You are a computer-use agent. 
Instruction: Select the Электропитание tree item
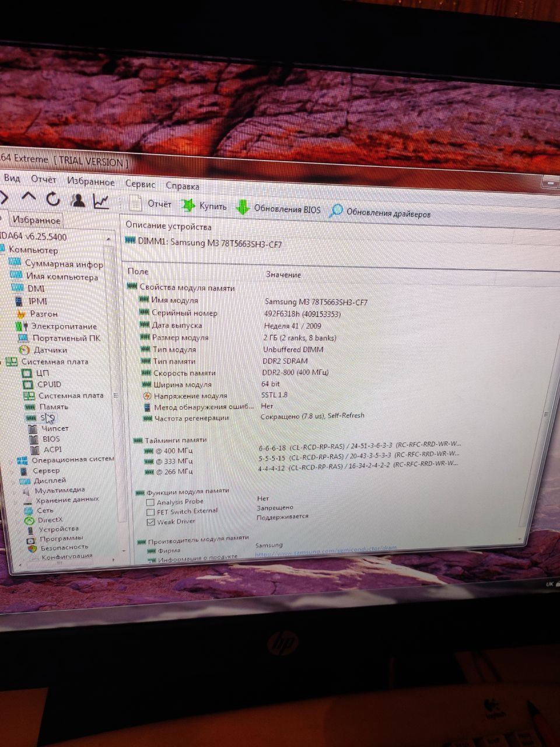(x=57, y=326)
